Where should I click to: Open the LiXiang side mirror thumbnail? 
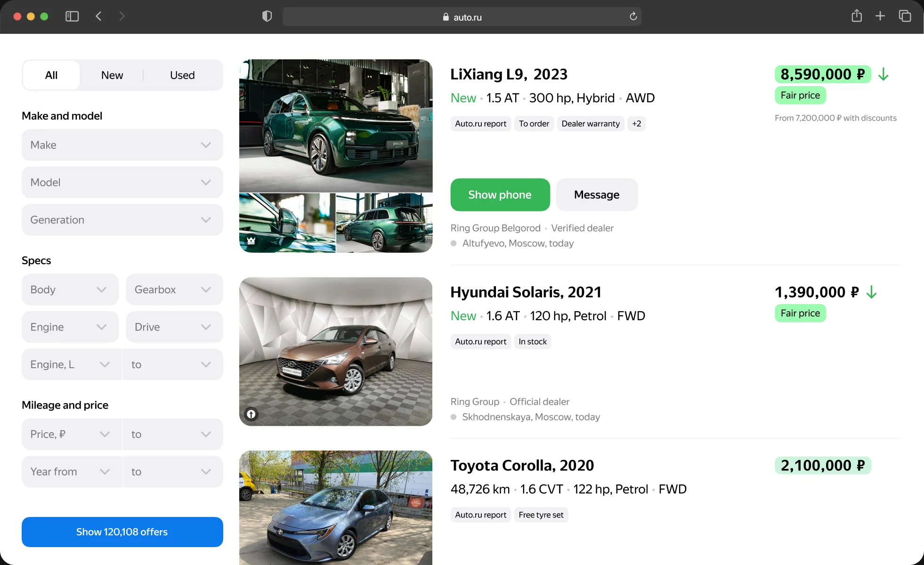(x=287, y=223)
